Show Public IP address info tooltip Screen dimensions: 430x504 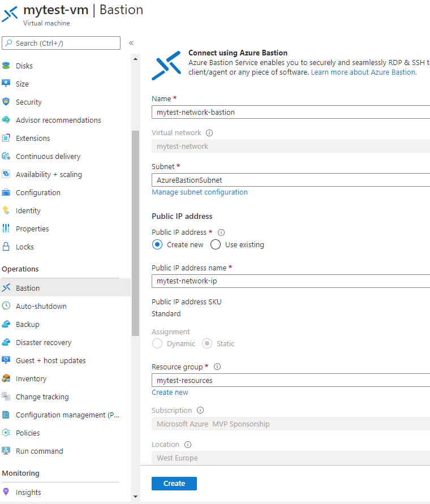221,232
